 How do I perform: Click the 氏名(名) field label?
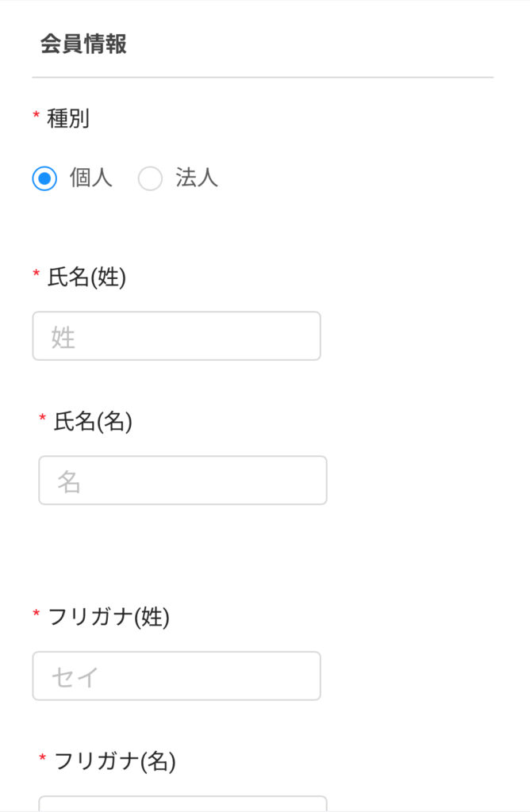coord(94,422)
